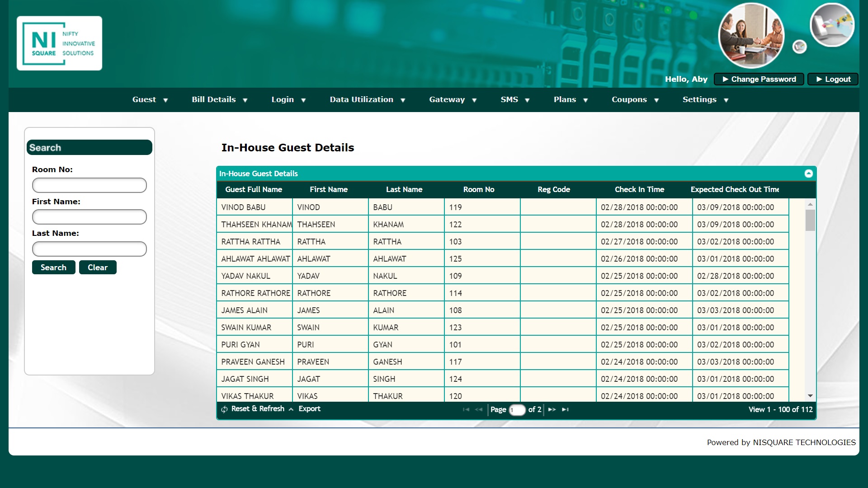Screen dimensions: 868x488
Task: Open the Coupons menu
Action: coord(635,100)
